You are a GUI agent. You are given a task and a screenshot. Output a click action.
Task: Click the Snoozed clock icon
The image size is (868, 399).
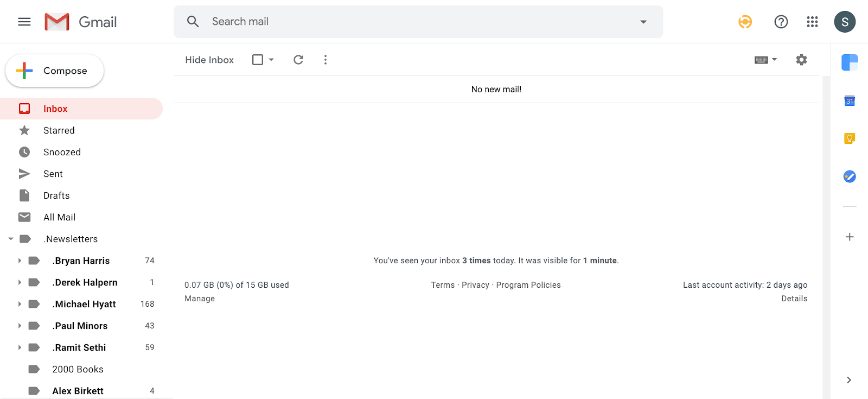[24, 152]
